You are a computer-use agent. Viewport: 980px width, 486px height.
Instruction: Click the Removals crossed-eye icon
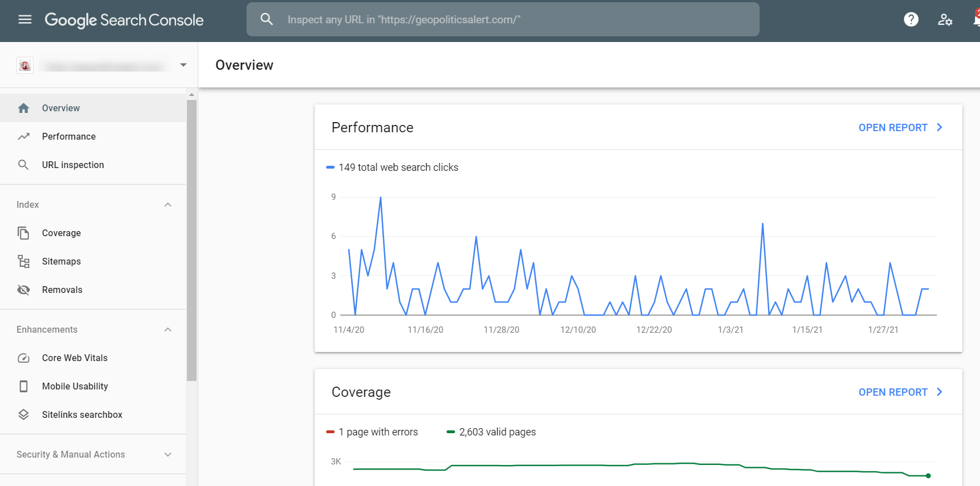(23, 290)
